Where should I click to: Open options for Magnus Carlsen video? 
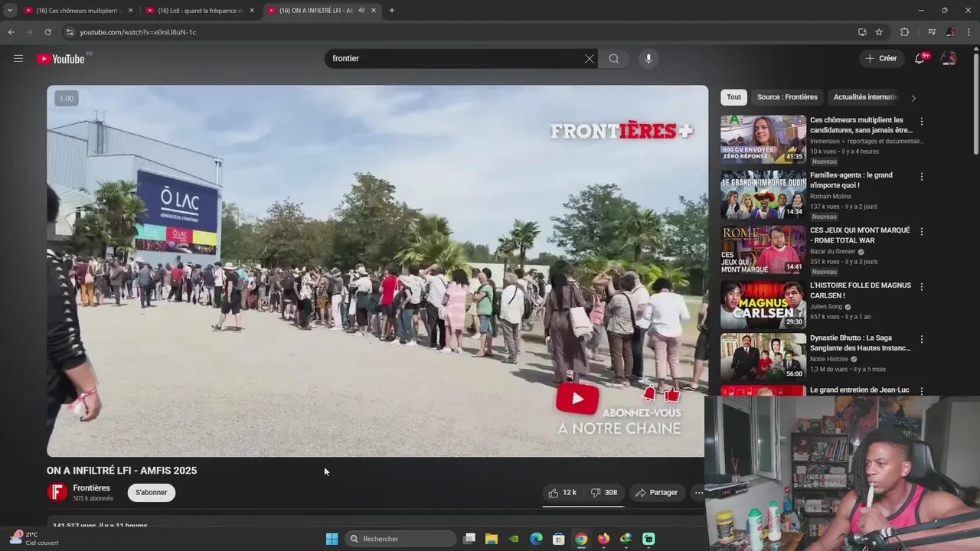pos(922,287)
